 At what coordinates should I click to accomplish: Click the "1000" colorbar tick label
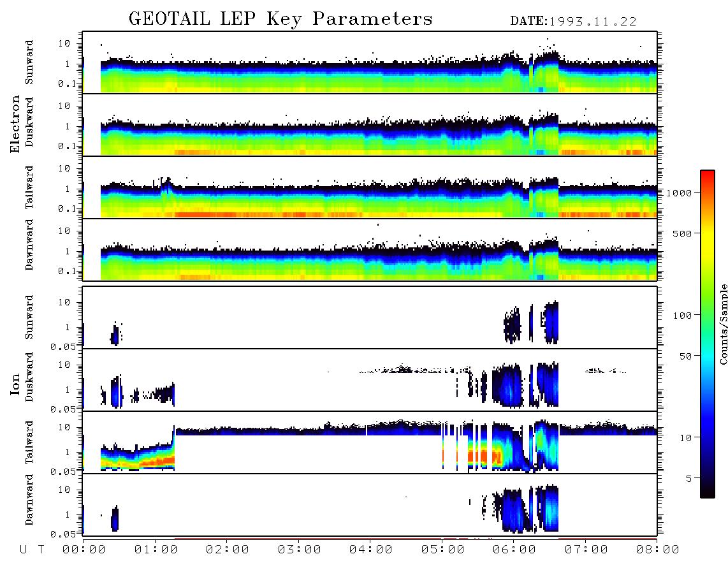coord(679,193)
